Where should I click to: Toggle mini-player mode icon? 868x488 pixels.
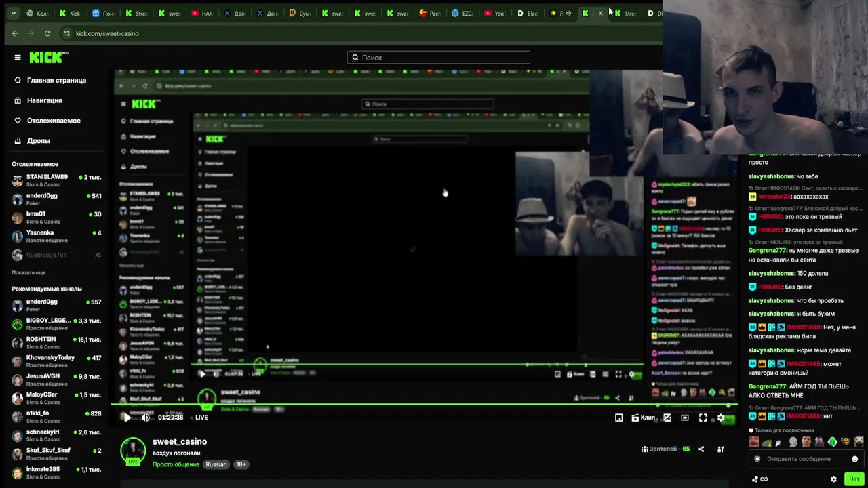618,418
